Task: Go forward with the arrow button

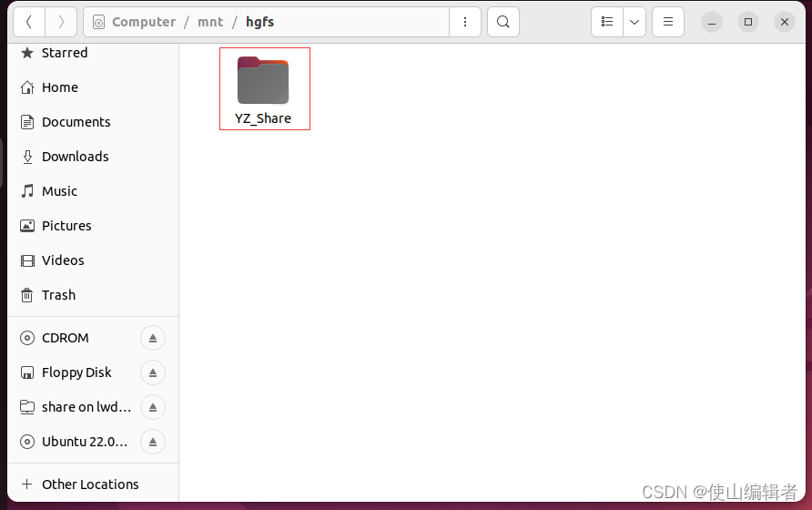Action: [x=61, y=22]
